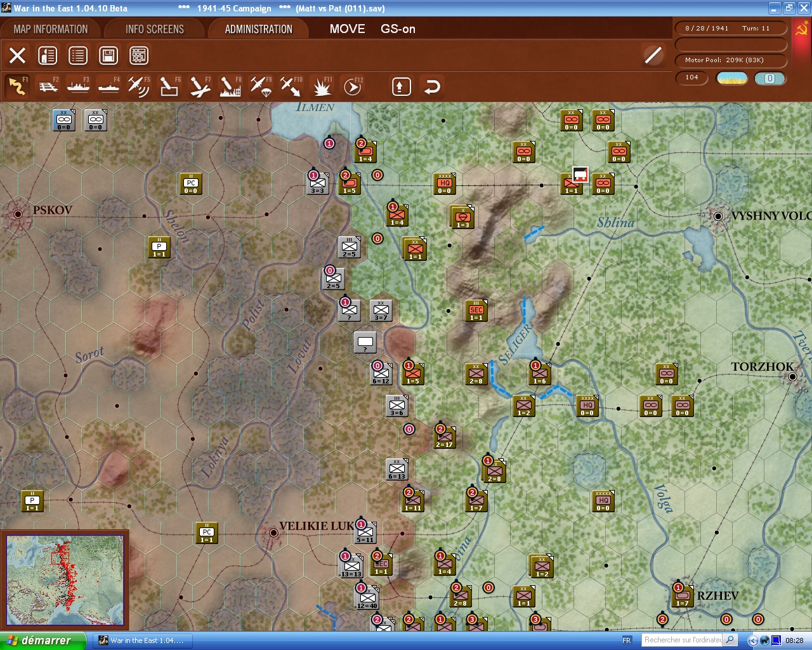Select the unit counter labeled 3=3
Viewport: 812px width, 650px height.
(317, 183)
